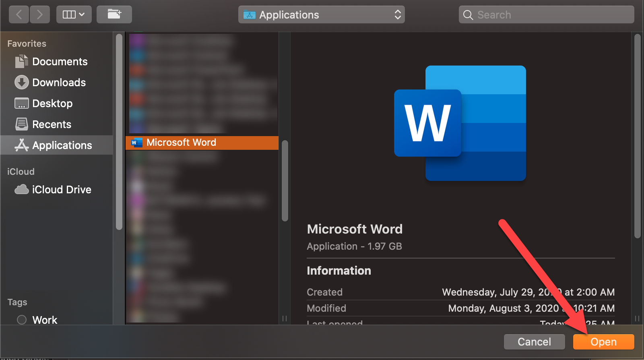Open the column view mode dropdown
The height and width of the screenshot is (360, 644).
pyautogui.click(x=74, y=15)
